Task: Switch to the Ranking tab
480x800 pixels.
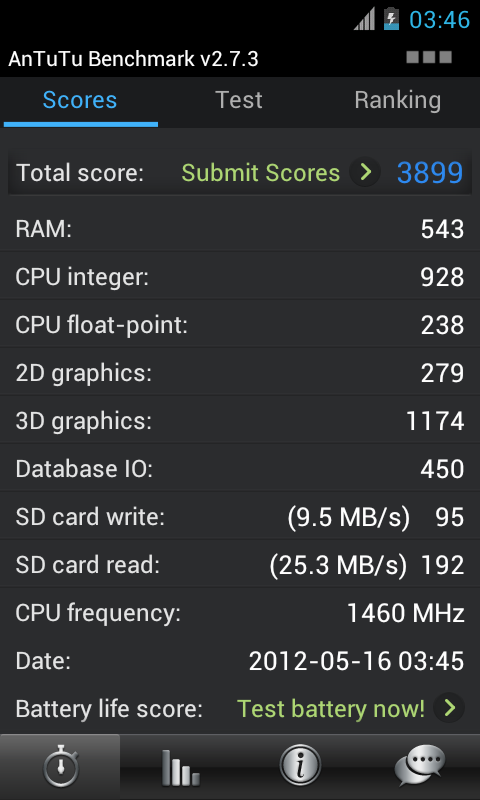Action: point(398,100)
